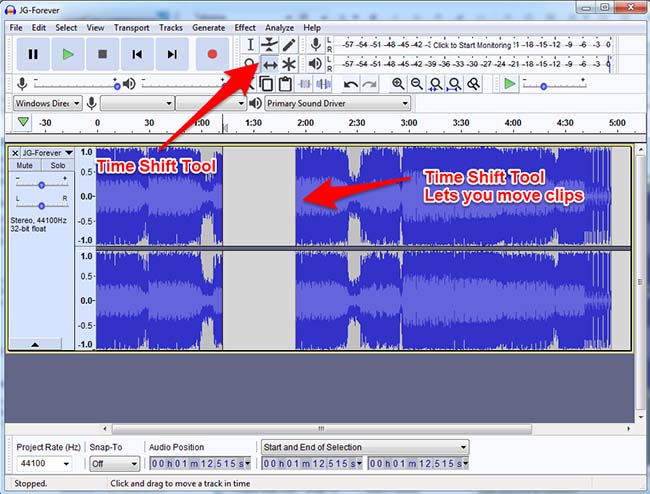The height and width of the screenshot is (494, 650).
Task: Open the Select menu
Action: 66,28
